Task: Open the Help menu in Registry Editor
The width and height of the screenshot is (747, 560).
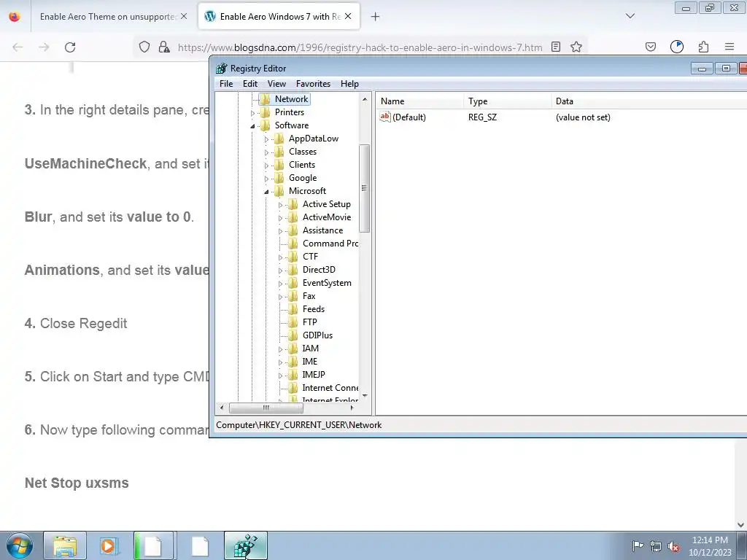Action: 349,84
